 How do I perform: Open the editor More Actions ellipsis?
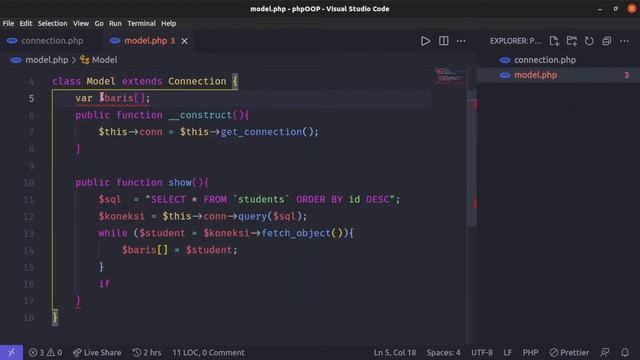[x=461, y=41]
